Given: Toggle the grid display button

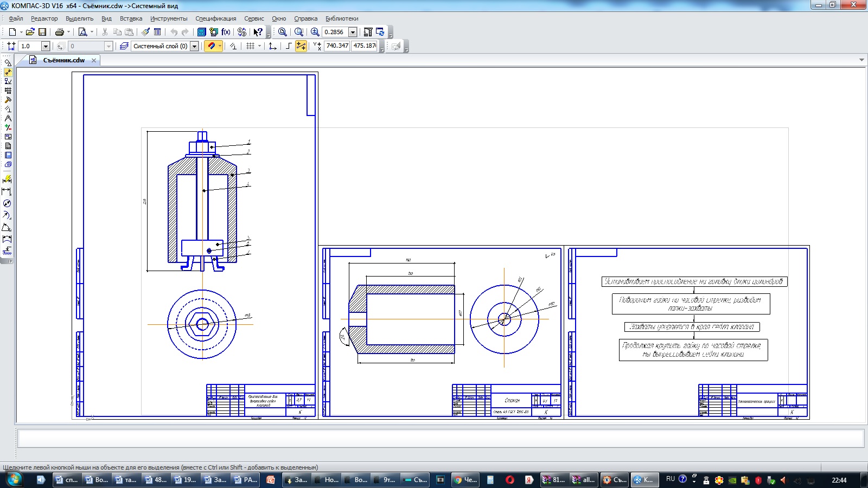Looking at the screenshot, I should point(250,46).
